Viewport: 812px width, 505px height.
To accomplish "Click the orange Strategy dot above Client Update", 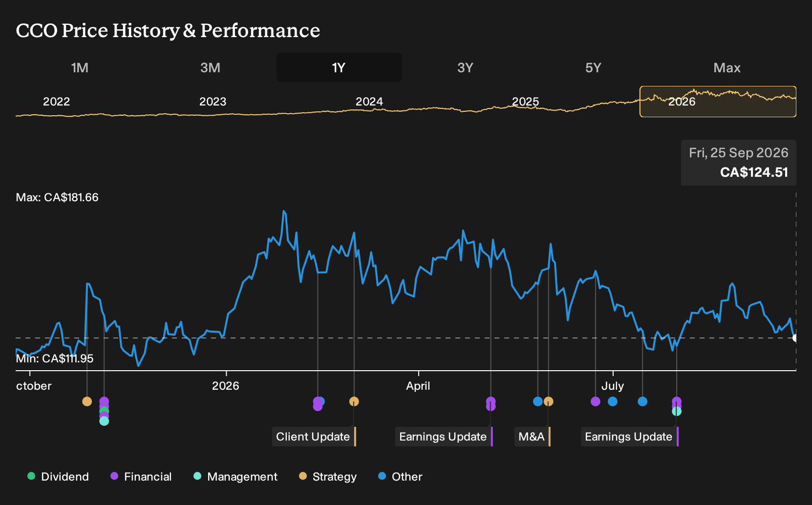I will 354,401.
